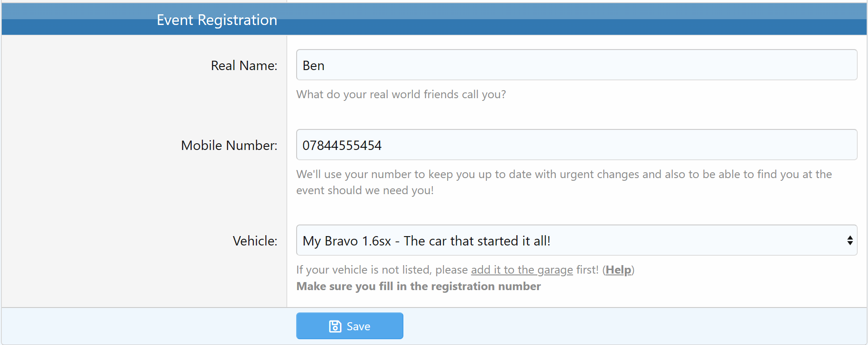Click the 'Mobile Number:' label

229,145
